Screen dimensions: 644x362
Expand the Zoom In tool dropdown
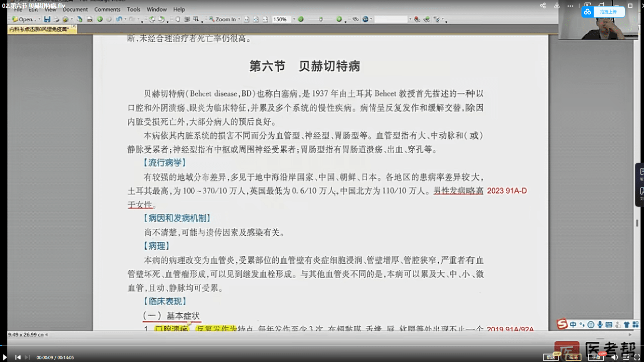(239, 19)
